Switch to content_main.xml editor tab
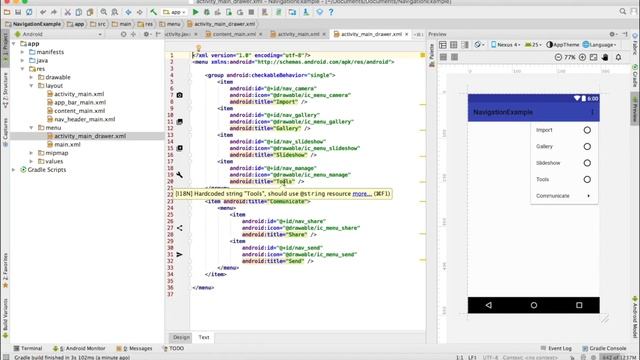 (234, 34)
